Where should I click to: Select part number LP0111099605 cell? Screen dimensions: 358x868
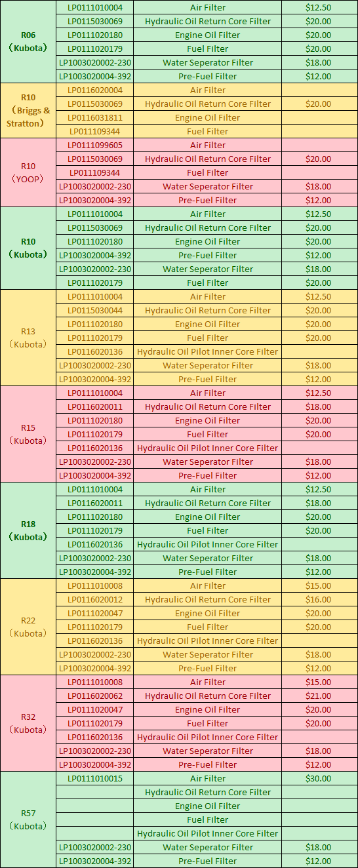94,146
